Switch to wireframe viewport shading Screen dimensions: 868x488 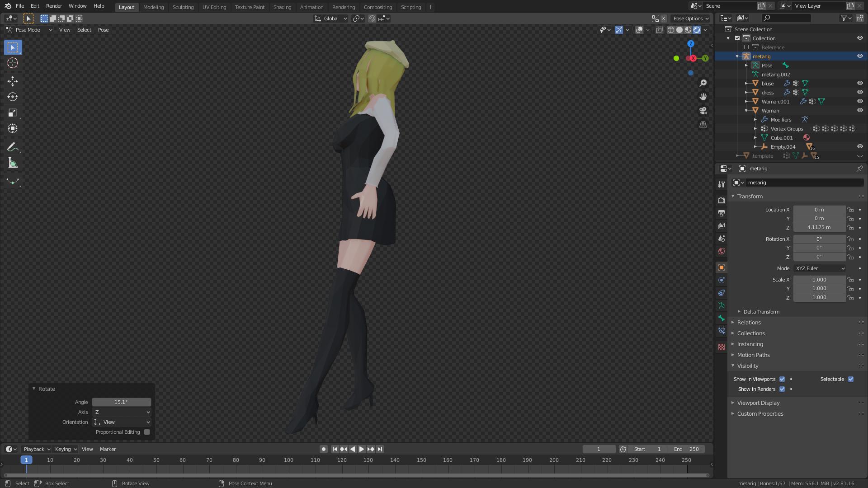(x=671, y=30)
